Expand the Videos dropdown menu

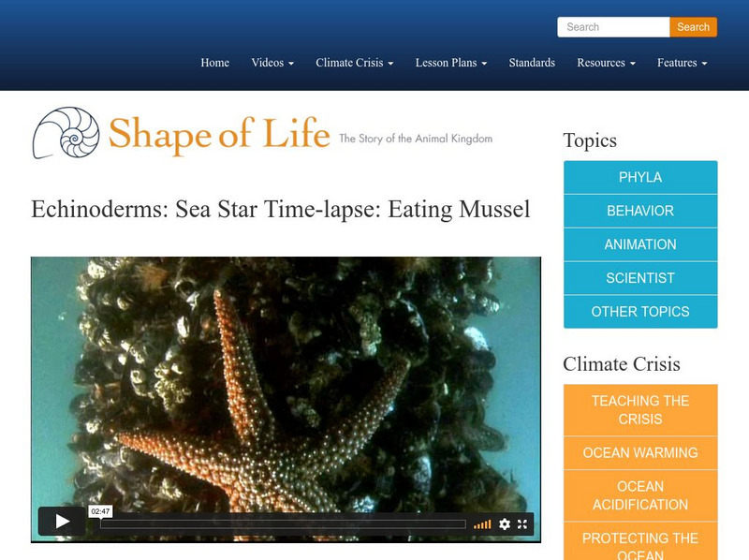click(x=272, y=63)
